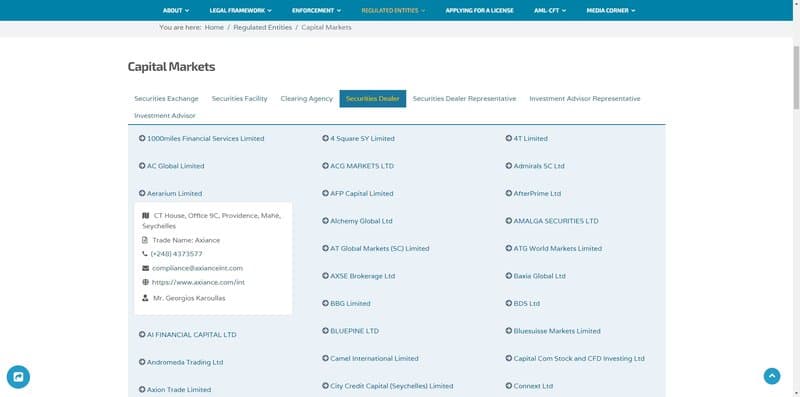Click the Regulated Entities breadcrumb link
The height and width of the screenshot is (397, 800).
click(263, 28)
